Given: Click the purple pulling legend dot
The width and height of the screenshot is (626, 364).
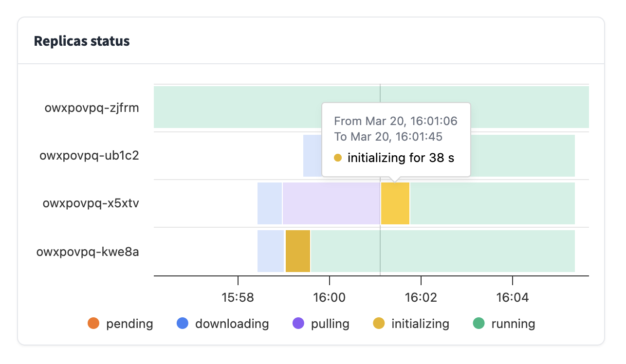Looking at the screenshot, I should coord(298,323).
